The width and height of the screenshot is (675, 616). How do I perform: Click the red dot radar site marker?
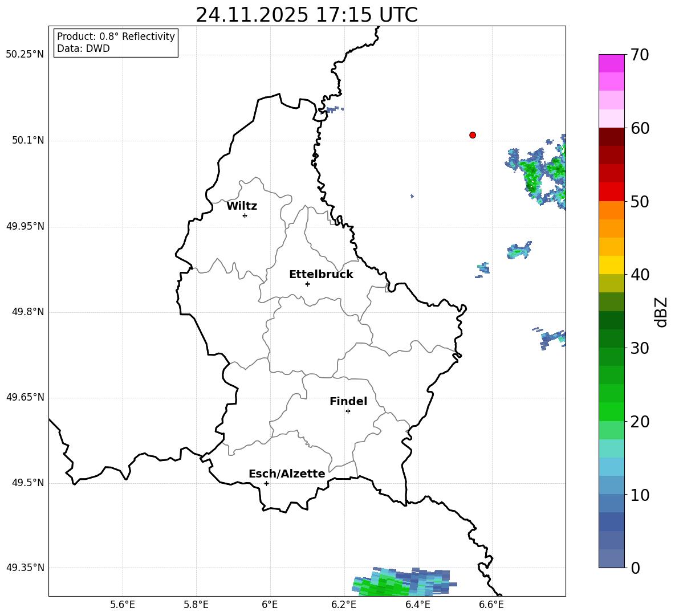tap(473, 135)
